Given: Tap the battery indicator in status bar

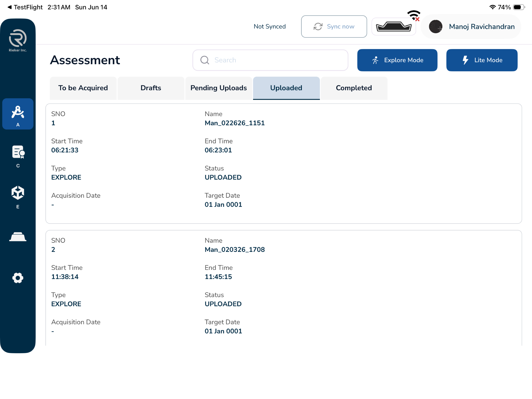Looking at the screenshot, I should tap(519, 7).
